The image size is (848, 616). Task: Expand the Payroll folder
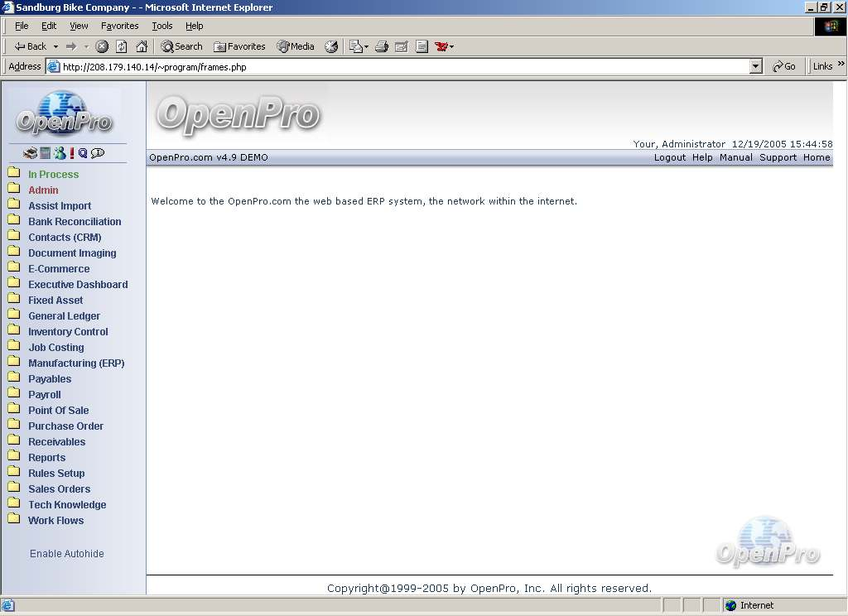click(45, 395)
